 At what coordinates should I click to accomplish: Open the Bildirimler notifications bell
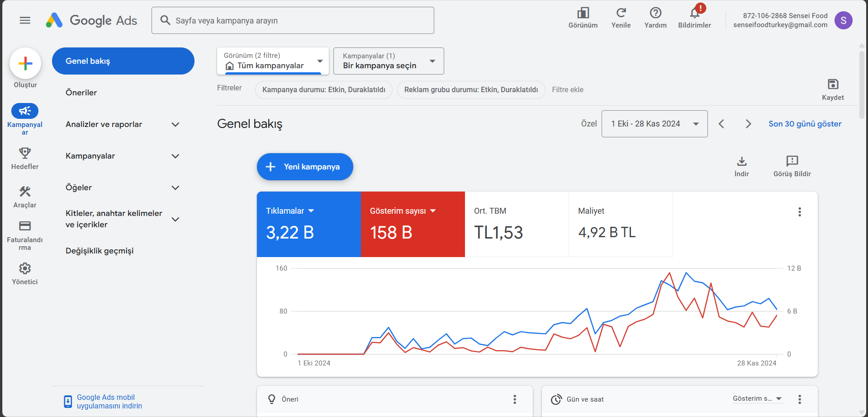(x=693, y=14)
